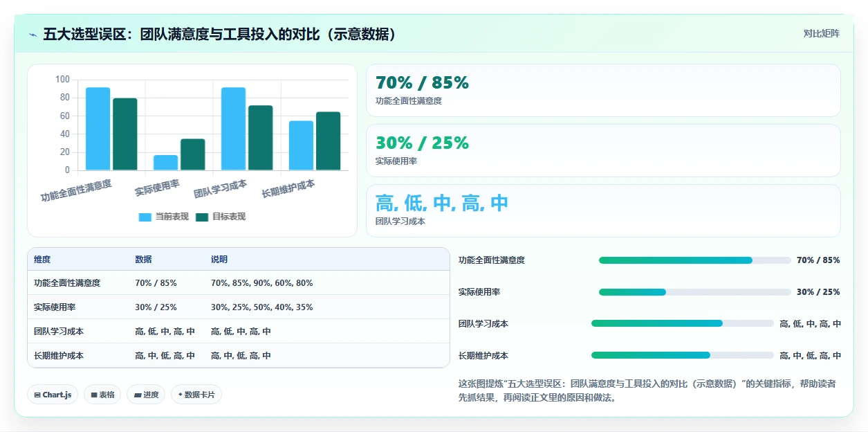Click the summary paragraph beginning 这张图提炼
This screenshot has width=868, height=432.
coord(647,390)
